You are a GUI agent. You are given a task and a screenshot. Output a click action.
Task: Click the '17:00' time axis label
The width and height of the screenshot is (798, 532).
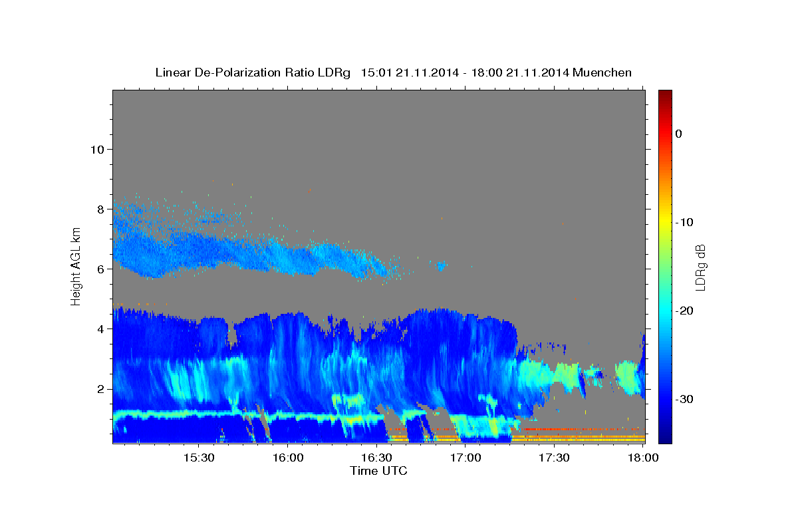pyautogui.click(x=465, y=458)
